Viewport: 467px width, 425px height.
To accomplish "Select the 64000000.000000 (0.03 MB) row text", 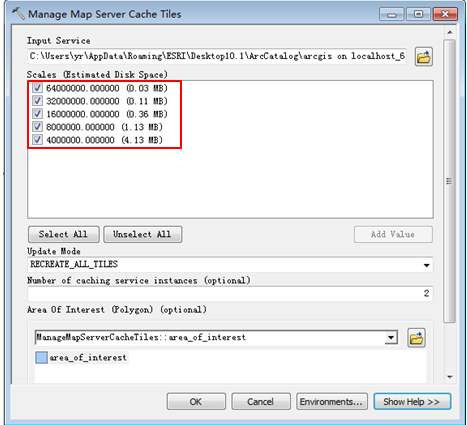I will pos(107,88).
